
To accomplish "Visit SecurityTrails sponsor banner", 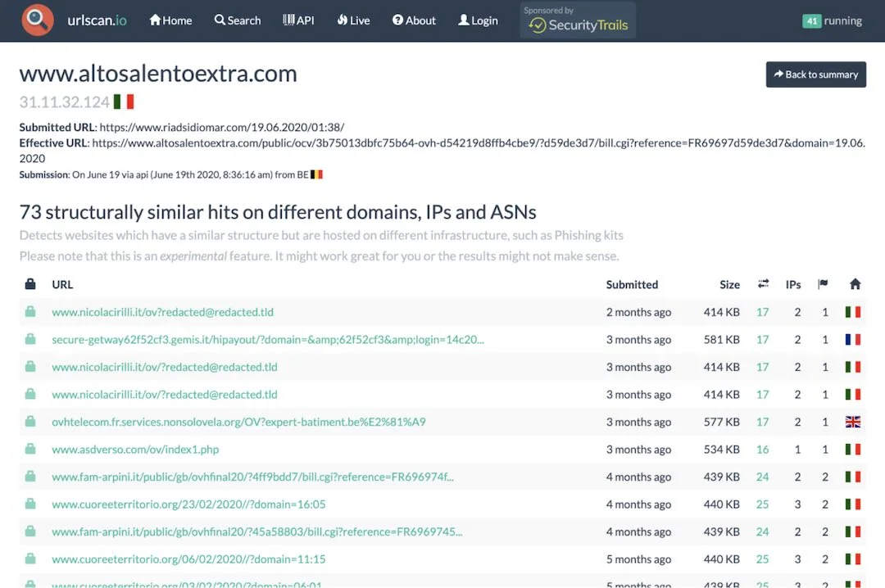I will pos(578,20).
